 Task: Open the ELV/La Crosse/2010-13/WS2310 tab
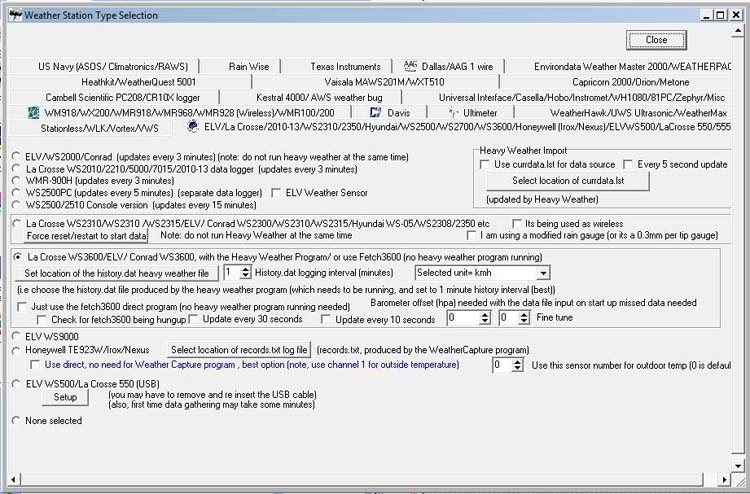point(458,127)
